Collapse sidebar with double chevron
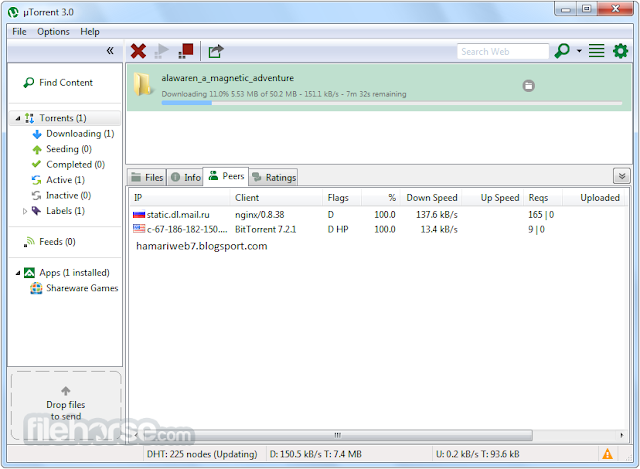640x469 pixels. tap(110, 51)
